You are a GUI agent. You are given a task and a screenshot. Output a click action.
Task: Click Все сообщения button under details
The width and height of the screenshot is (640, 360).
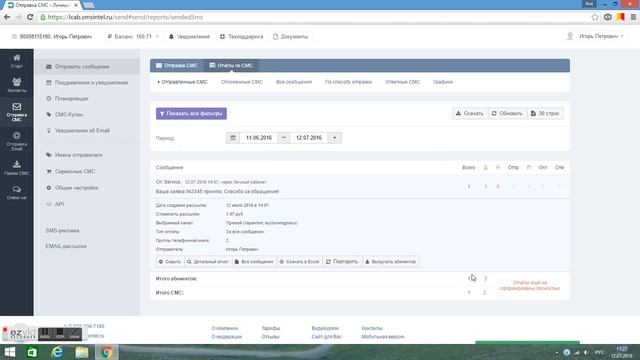point(254,262)
